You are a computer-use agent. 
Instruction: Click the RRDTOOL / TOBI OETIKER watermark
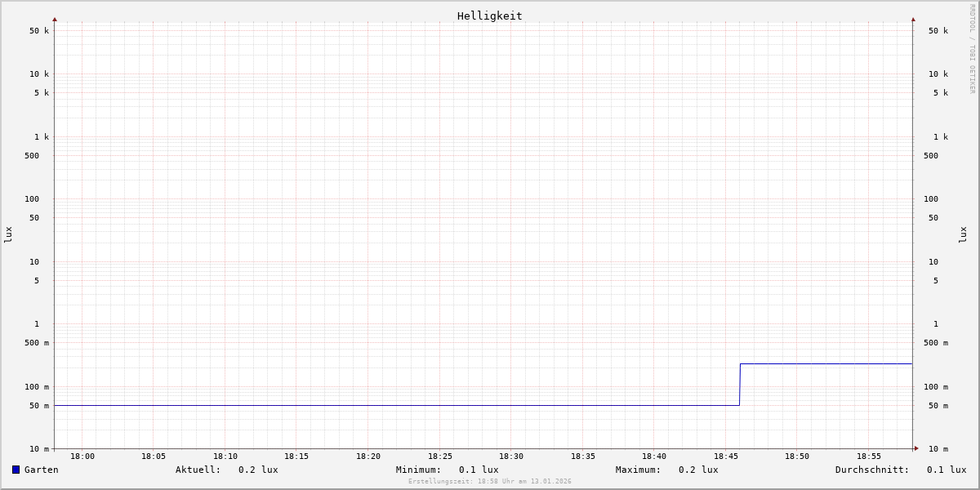click(x=972, y=49)
